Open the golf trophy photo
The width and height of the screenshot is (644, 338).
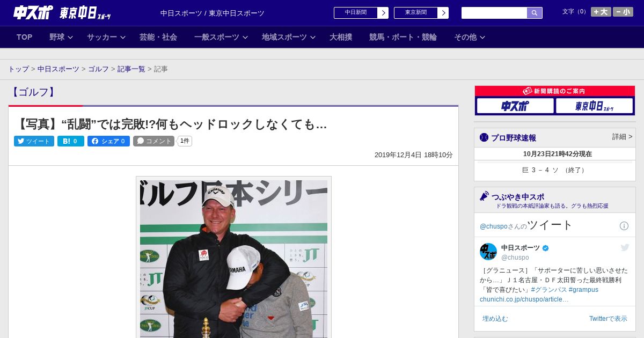[x=233, y=259]
